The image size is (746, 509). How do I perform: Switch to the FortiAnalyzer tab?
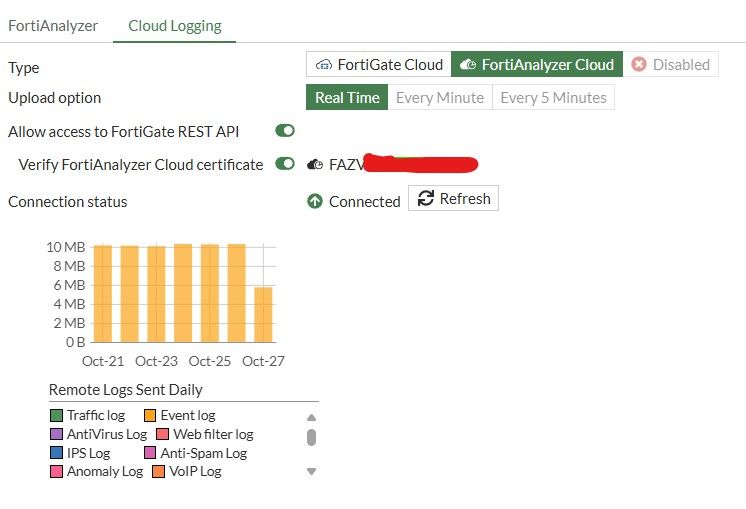tap(53, 26)
